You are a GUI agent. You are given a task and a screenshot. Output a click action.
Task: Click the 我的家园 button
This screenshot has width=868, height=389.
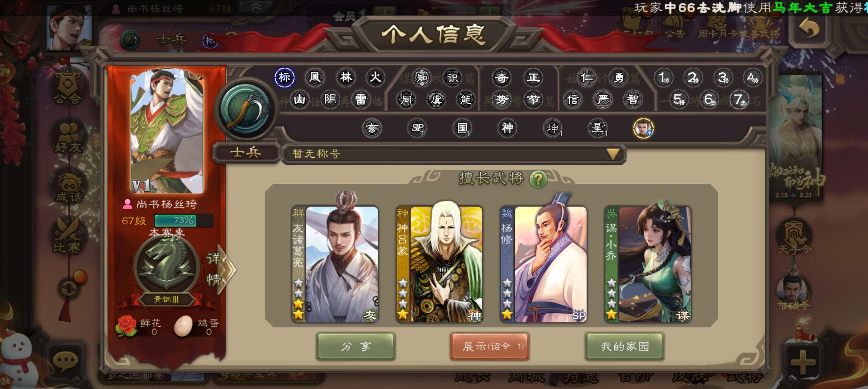click(x=624, y=346)
